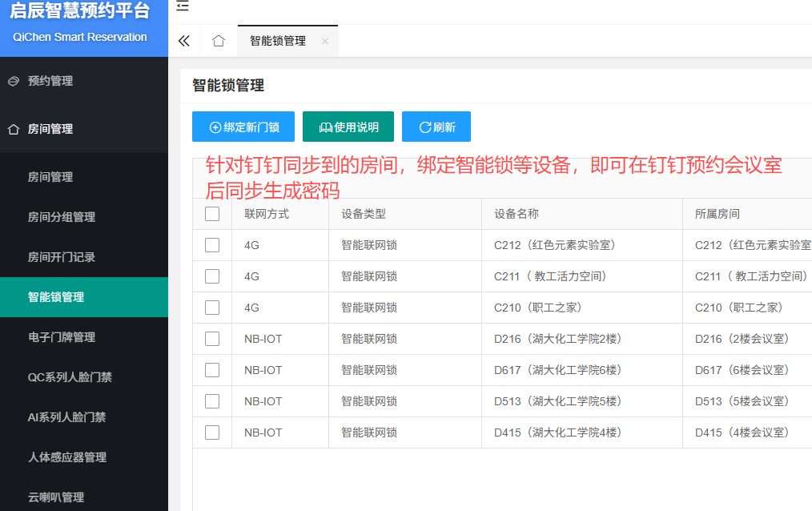
Task: Click the 使用说明 button
Action: (348, 127)
